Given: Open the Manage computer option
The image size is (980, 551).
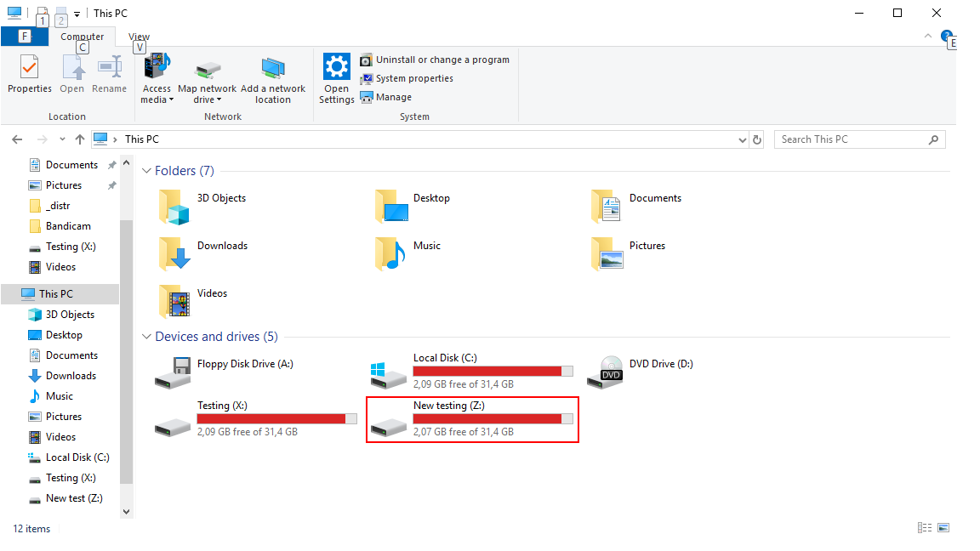Looking at the screenshot, I should (x=393, y=97).
